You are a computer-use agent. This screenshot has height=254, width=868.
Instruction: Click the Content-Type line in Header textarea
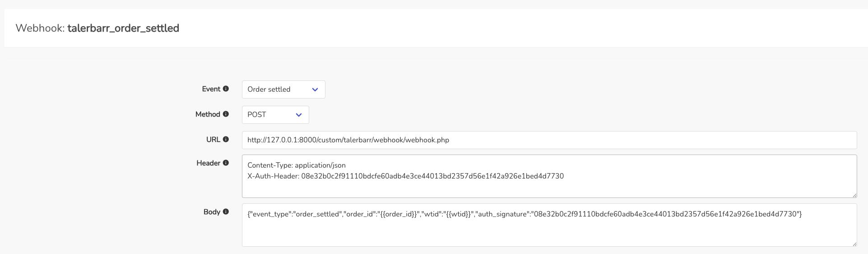(297, 165)
